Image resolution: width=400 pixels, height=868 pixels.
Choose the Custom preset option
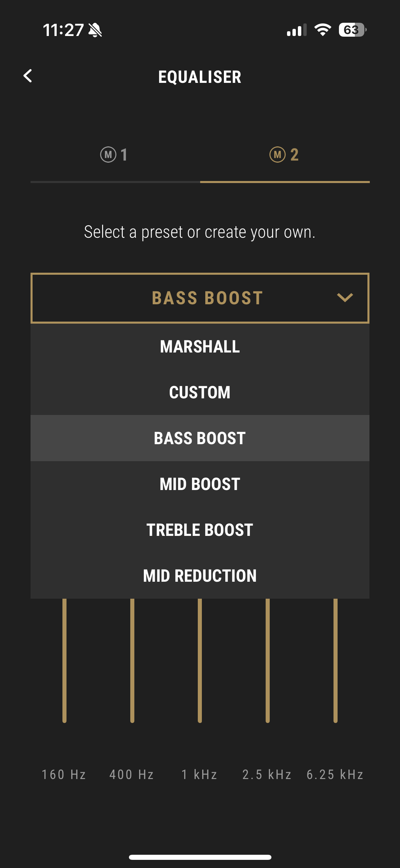(200, 393)
